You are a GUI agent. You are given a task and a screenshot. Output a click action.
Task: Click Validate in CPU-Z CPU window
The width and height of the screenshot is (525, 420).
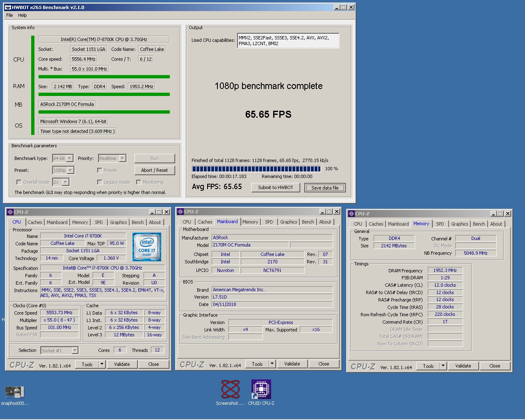pos(122,364)
